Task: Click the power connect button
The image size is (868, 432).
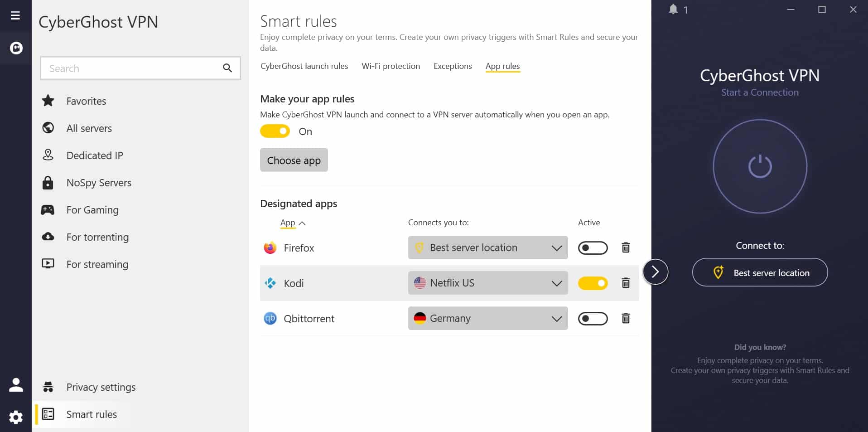Action: coord(760,166)
